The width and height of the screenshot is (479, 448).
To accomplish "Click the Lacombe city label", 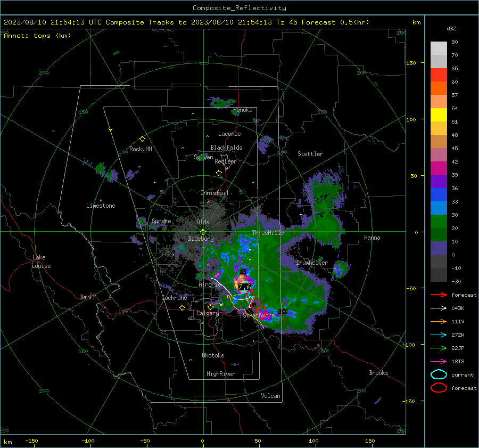I will 229,134.
